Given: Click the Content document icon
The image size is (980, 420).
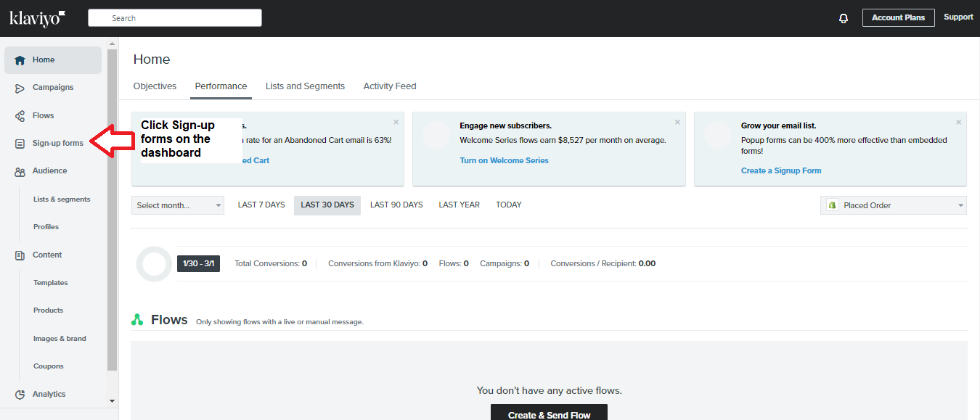Looking at the screenshot, I should (20, 255).
